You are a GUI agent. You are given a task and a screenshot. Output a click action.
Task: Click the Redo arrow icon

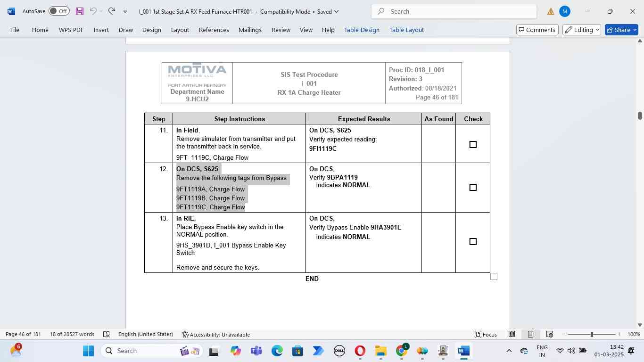[112, 11]
